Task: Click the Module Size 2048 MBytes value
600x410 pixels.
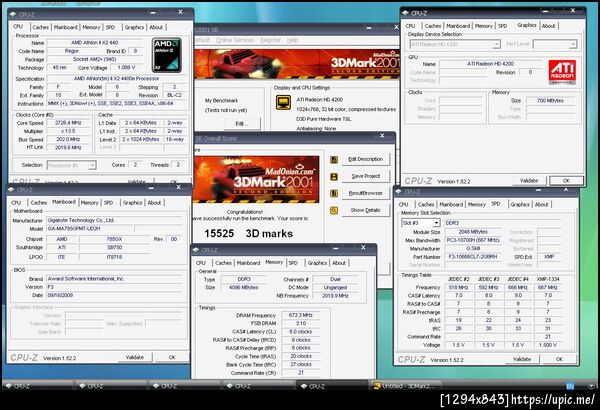Action: coord(473,232)
